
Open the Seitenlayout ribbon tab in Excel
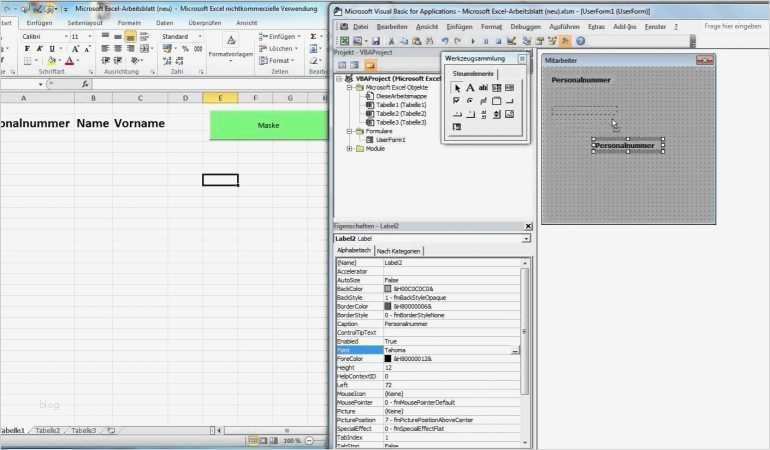click(x=85, y=23)
